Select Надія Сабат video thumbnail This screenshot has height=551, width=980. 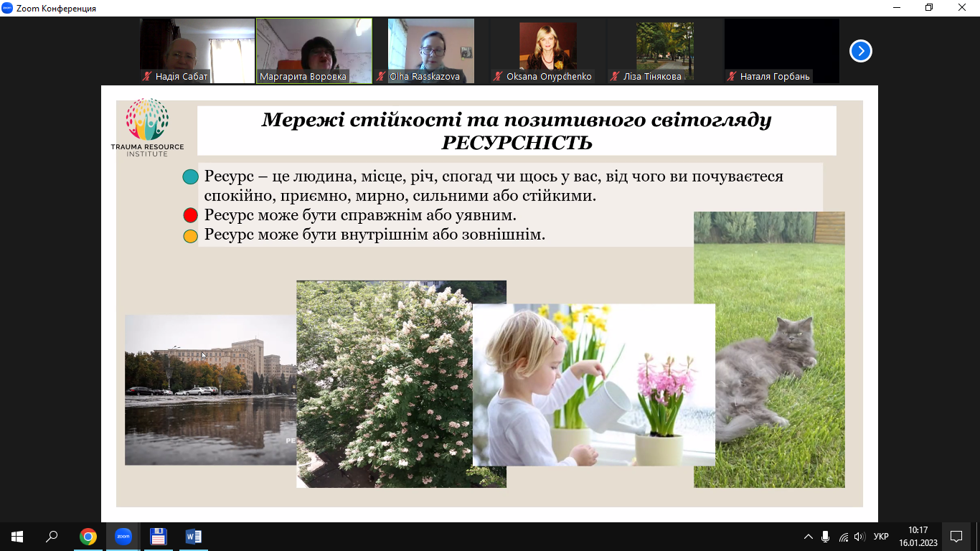(x=197, y=51)
